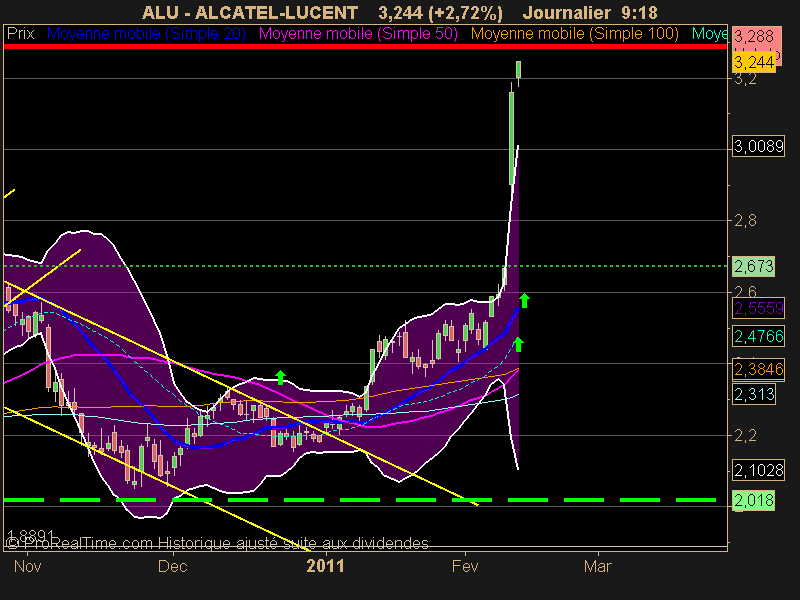
Task: Click the light-blue 2,313 value label
Action: coord(754,394)
